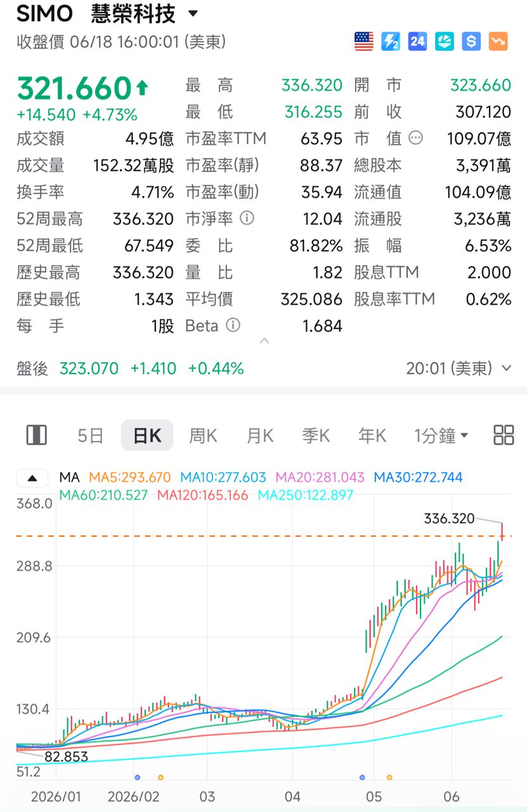Tap the 換手率 value 4.71%
Image resolution: width=527 pixels, height=812 pixels.
click(x=152, y=192)
